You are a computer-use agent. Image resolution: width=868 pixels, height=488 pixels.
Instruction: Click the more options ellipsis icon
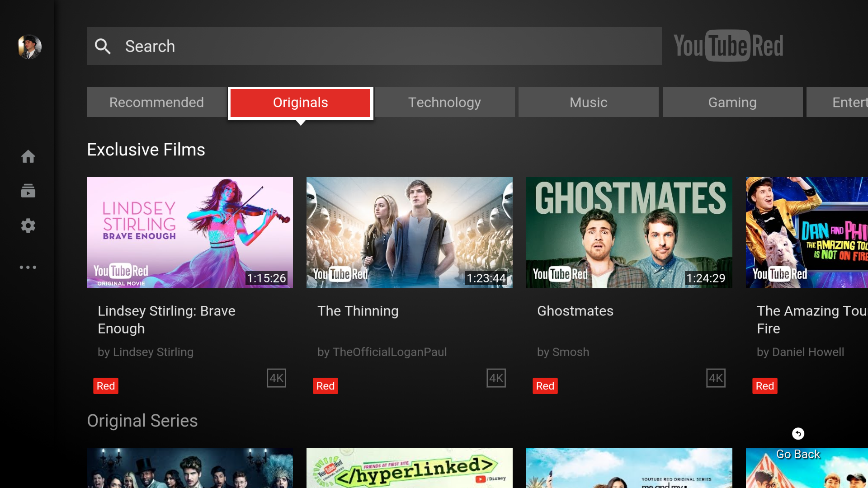(28, 267)
